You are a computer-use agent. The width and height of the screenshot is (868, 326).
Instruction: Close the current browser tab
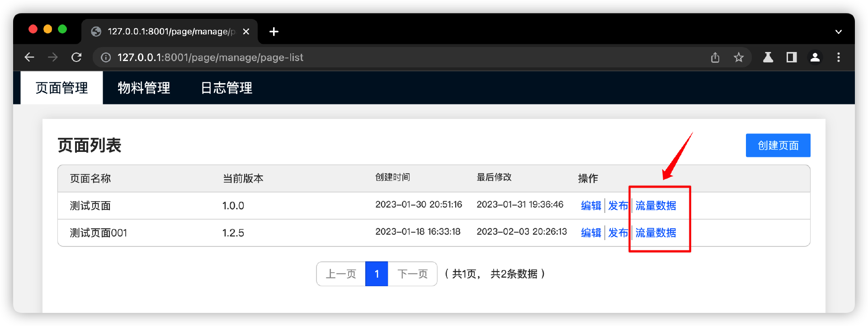tap(246, 32)
